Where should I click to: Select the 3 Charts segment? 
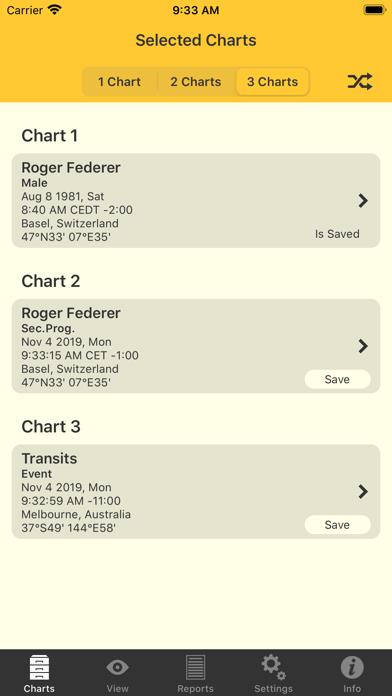tap(273, 82)
